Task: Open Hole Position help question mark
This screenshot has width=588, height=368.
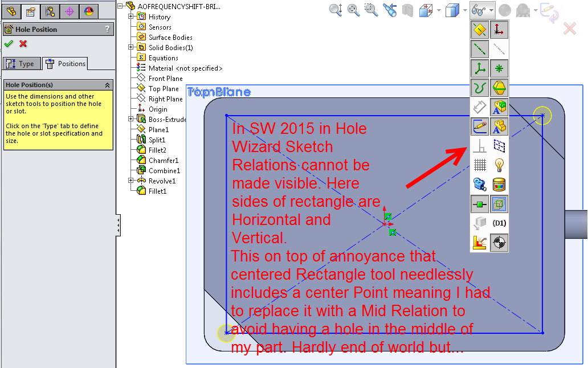Action: tap(107, 29)
